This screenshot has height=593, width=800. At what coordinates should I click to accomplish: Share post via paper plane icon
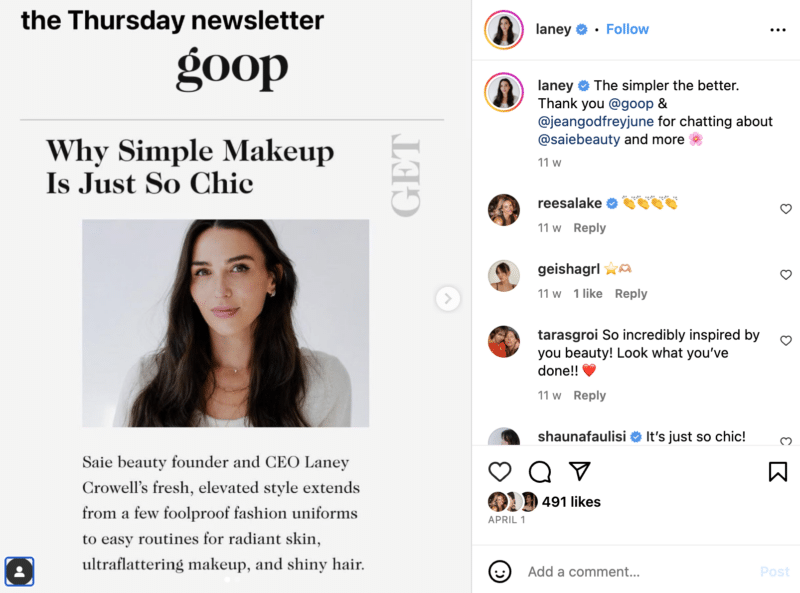coord(580,471)
